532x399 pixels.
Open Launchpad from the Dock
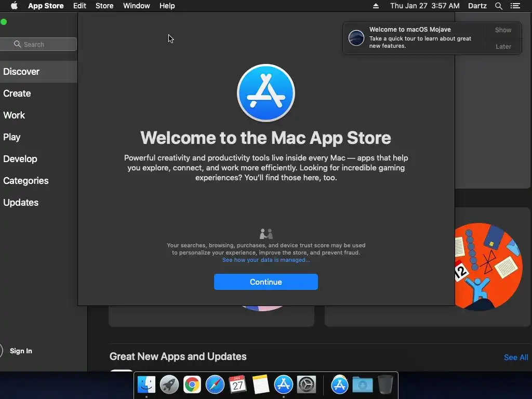click(169, 385)
